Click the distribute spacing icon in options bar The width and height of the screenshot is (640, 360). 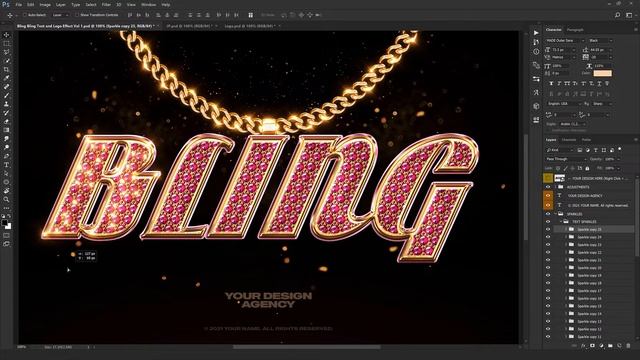(x=251, y=15)
